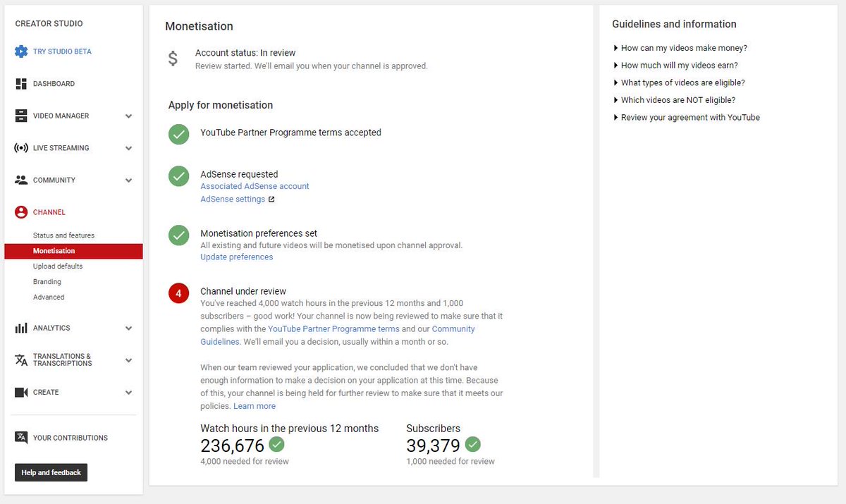Image resolution: width=846 pixels, height=504 pixels.
Task: Expand the Translations & Transcriptions chevron
Action: coord(128,360)
